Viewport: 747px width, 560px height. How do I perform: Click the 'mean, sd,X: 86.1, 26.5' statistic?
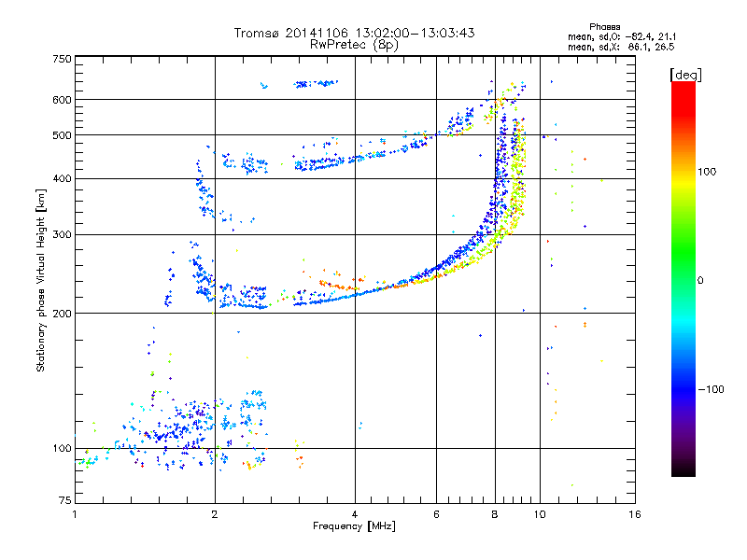point(621,47)
